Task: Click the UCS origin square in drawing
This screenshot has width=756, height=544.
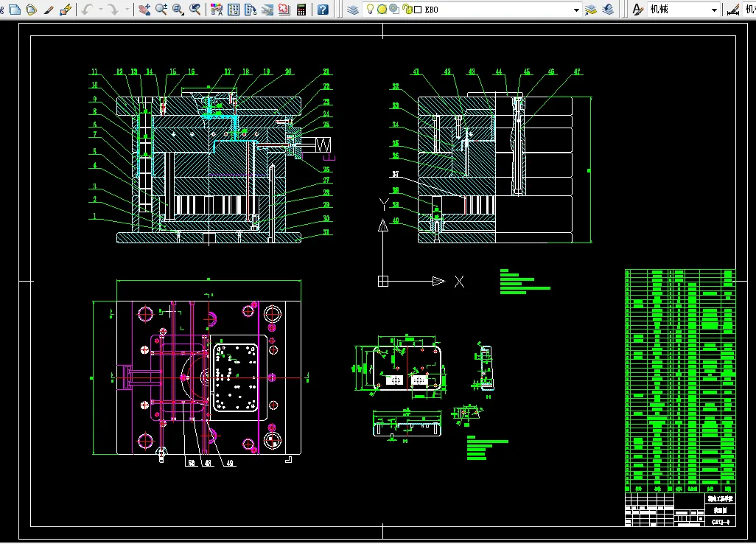Action: [x=383, y=281]
